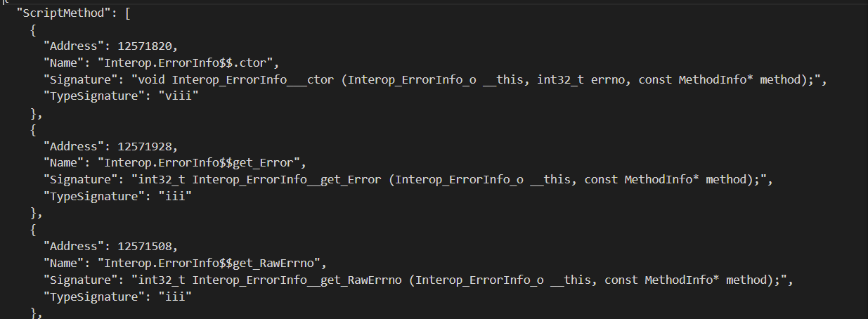Click "Interop_ErrorInfo__get_RawErrno" in the signature line
Image resolution: width=868 pixels, height=319 pixels.
297,280
